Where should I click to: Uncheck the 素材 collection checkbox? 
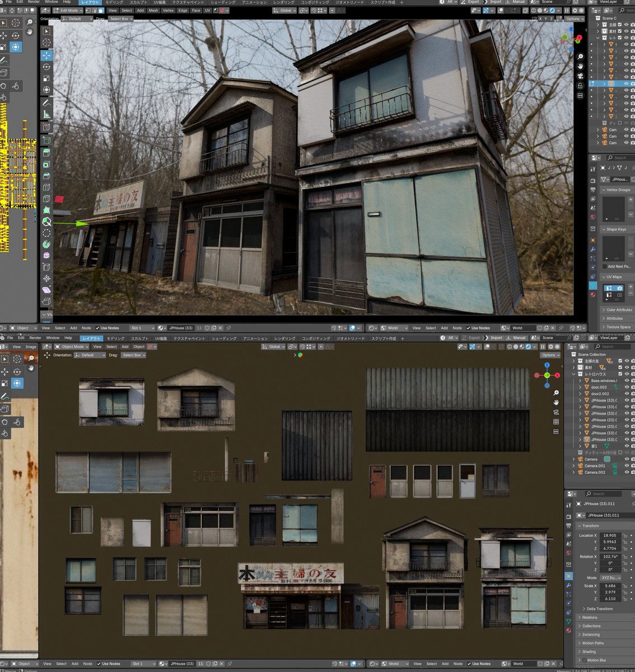coord(619,367)
